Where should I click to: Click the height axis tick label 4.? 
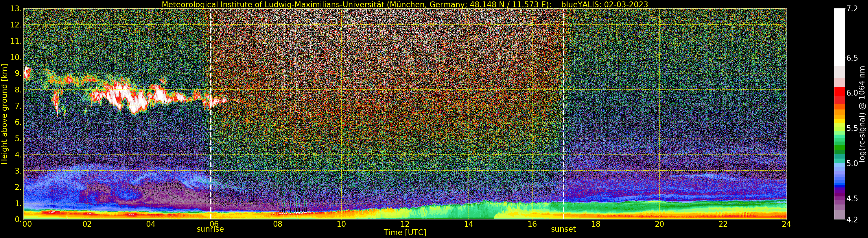click(18, 155)
